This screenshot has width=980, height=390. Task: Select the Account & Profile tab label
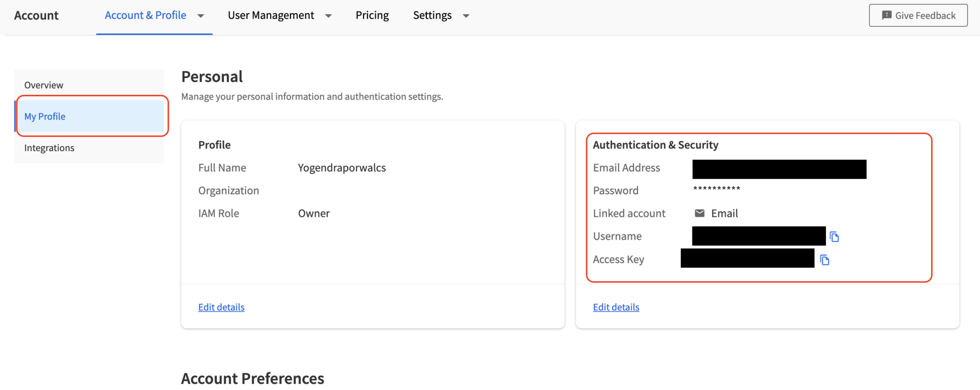tap(145, 15)
